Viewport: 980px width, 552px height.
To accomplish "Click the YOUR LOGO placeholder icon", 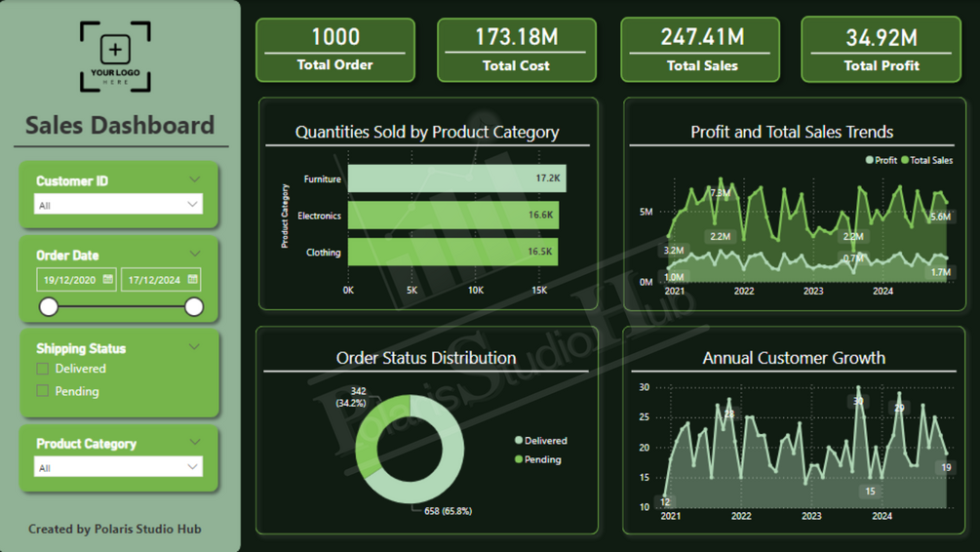I will [115, 57].
